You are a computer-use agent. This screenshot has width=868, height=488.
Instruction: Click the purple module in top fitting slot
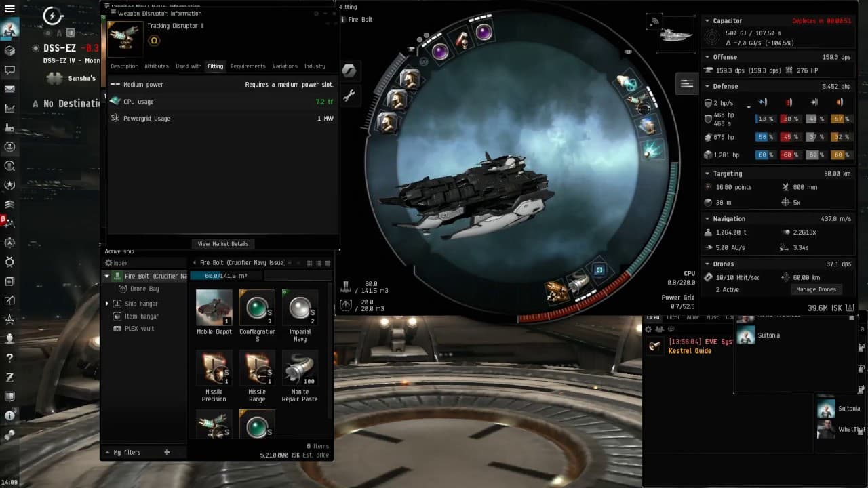tap(484, 32)
